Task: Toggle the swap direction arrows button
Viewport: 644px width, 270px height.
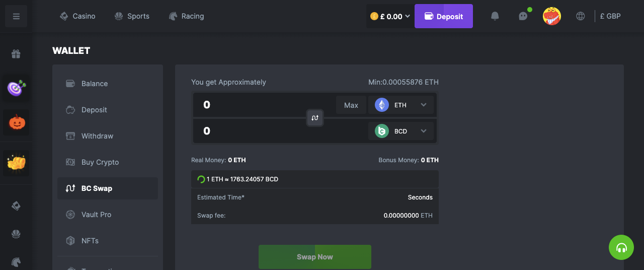Action: tap(315, 118)
